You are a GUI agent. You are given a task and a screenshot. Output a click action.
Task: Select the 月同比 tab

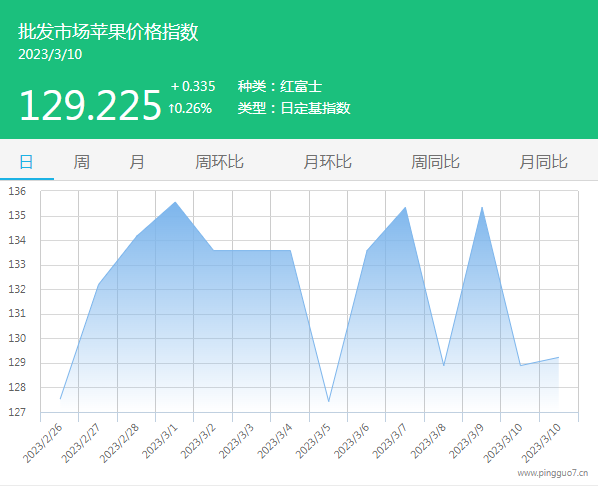pos(543,162)
